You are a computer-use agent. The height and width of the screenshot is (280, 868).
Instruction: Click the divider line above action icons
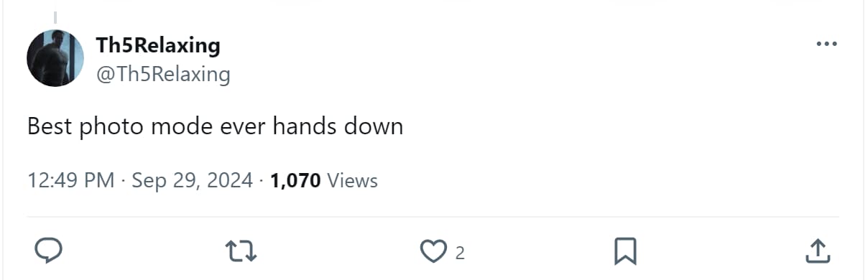click(433, 216)
